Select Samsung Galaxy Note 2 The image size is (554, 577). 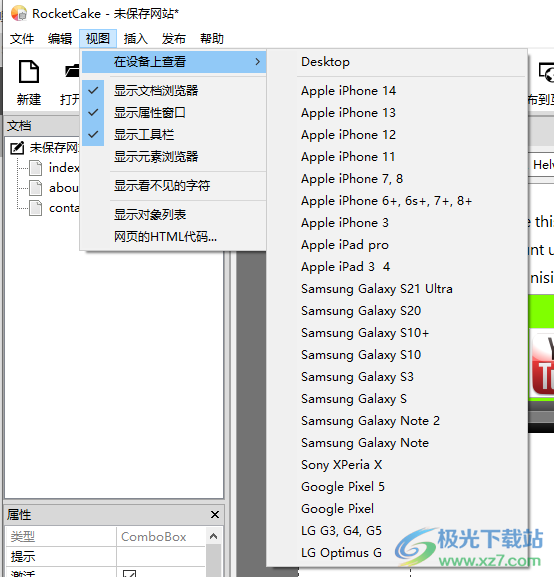[397, 421]
